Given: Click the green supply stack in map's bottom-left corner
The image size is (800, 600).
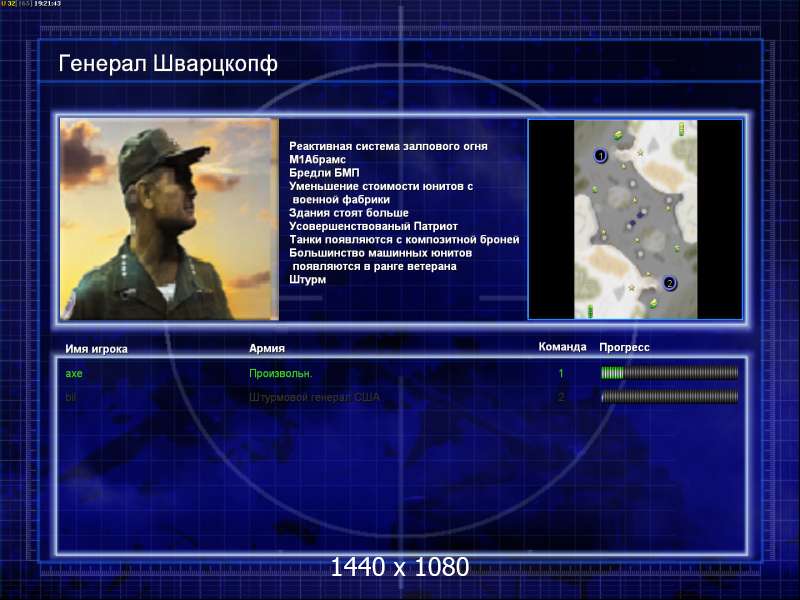Looking at the screenshot, I should (590, 311).
